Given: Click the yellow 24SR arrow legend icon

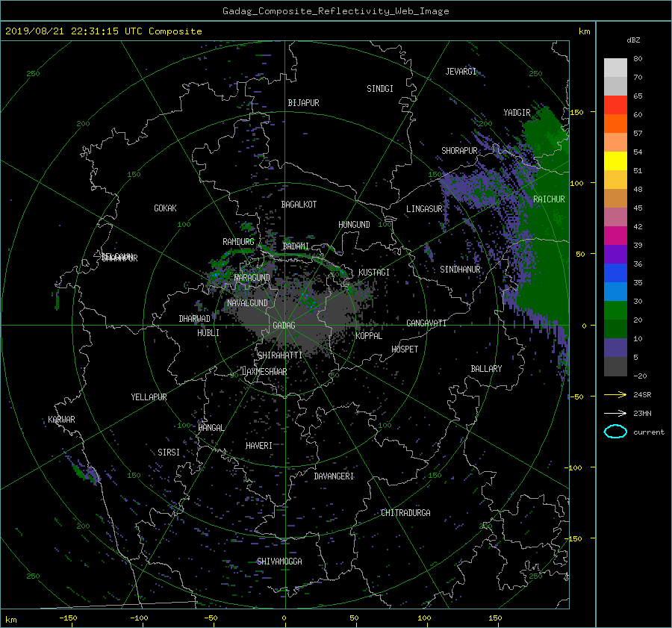Looking at the screenshot, I should coord(615,394).
